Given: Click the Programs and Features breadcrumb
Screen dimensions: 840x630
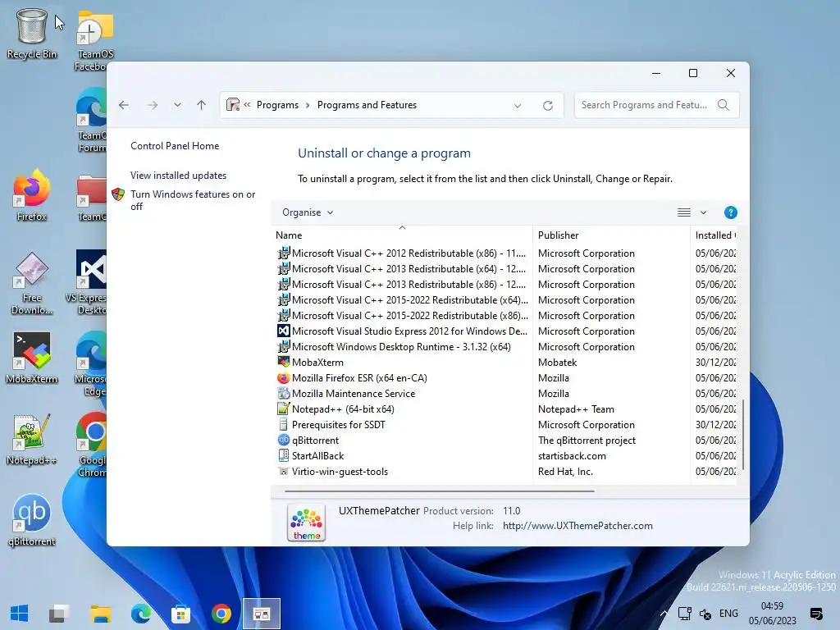Looking at the screenshot, I should tap(367, 105).
